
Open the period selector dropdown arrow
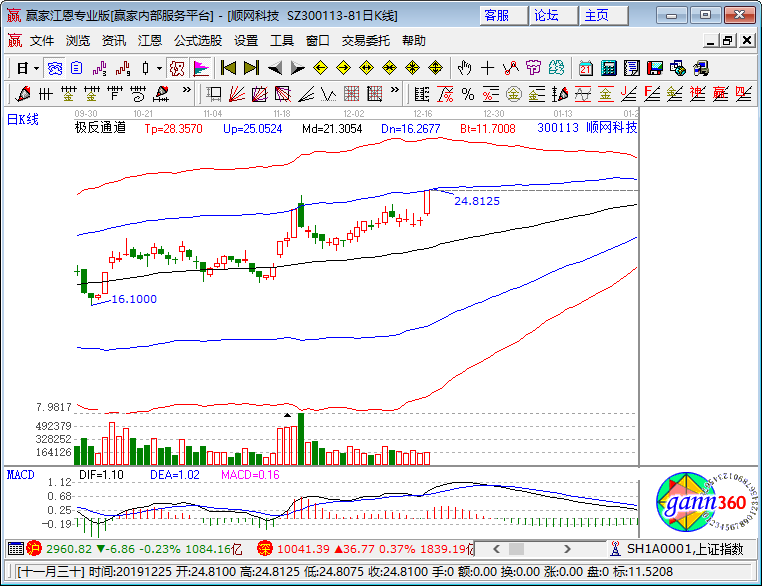click(x=36, y=69)
